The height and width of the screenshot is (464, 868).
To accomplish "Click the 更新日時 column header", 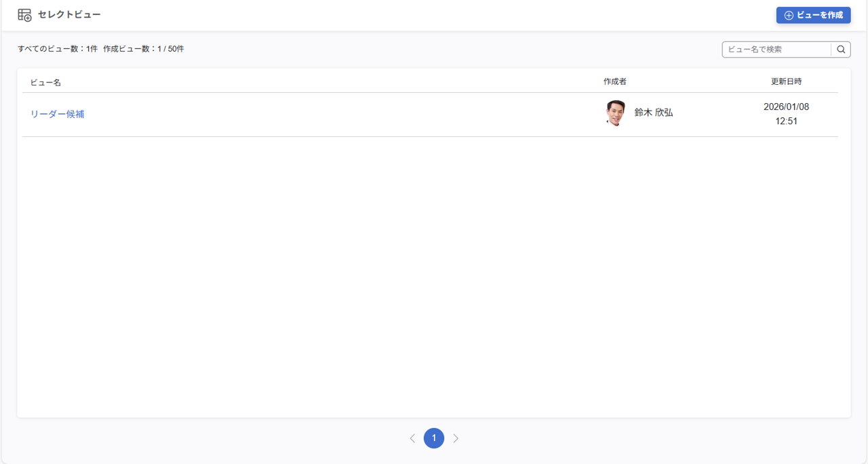I will 786,81.
